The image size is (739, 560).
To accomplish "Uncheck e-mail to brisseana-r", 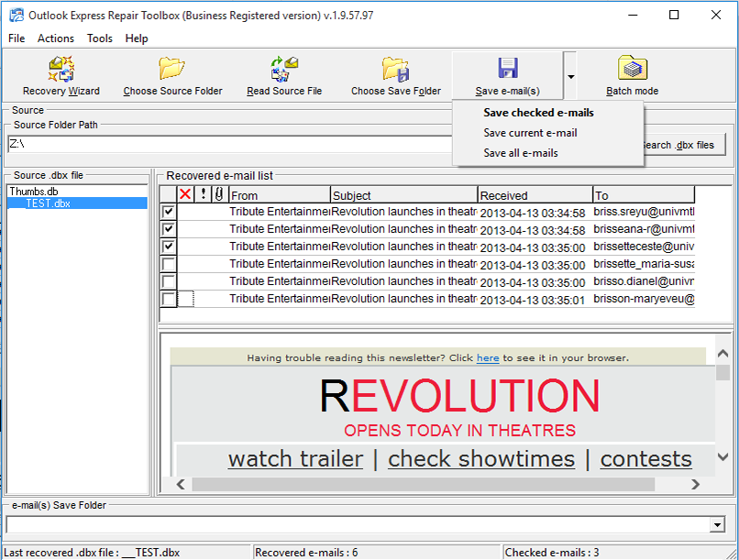I will [x=169, y=229].
